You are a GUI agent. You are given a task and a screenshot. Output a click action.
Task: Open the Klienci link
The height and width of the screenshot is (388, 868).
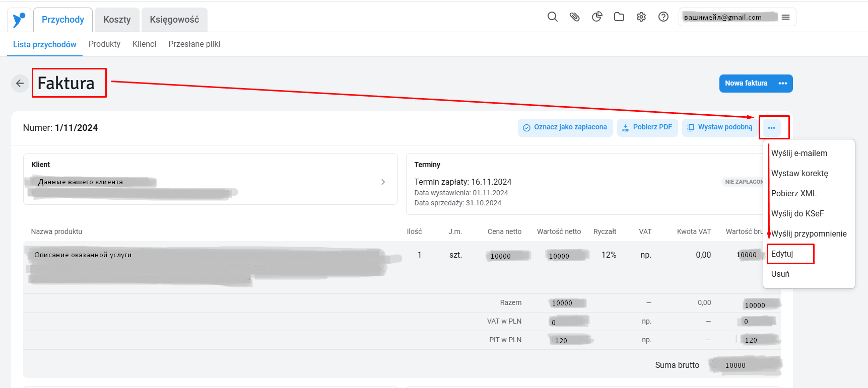pyautogui.click(x=144, y=44)
